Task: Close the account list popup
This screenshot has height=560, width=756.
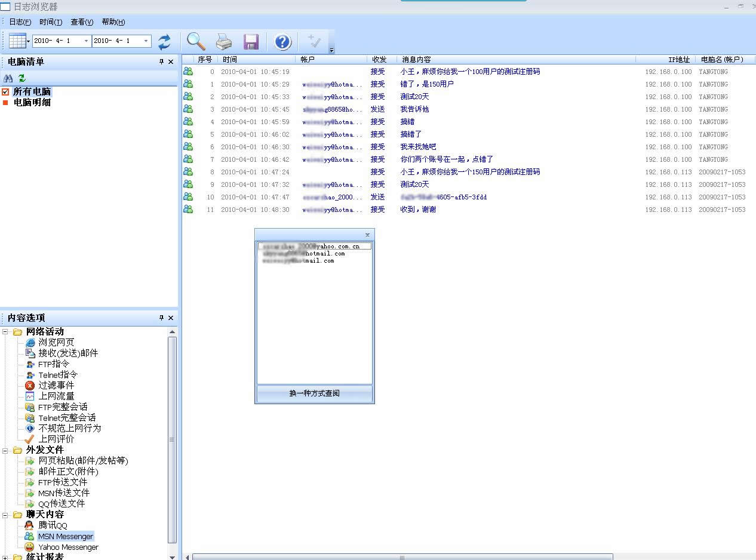Action: (367, 235)
